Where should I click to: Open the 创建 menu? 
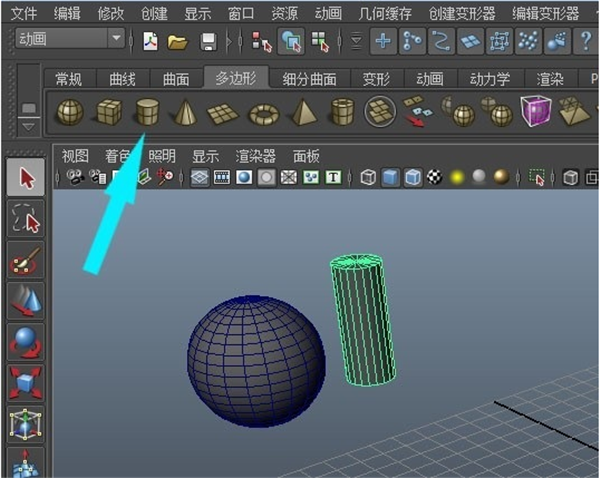154,13
